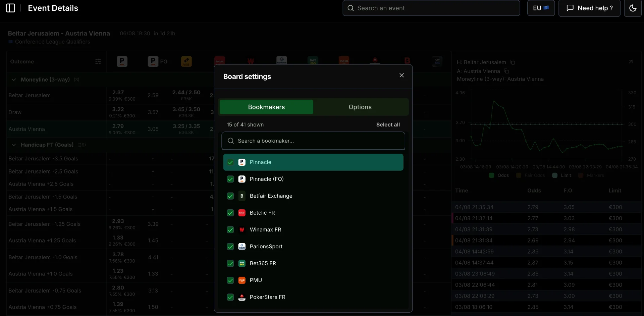Click the ParionsSport logo in list
644x316 pixels.
click(242, 247)
